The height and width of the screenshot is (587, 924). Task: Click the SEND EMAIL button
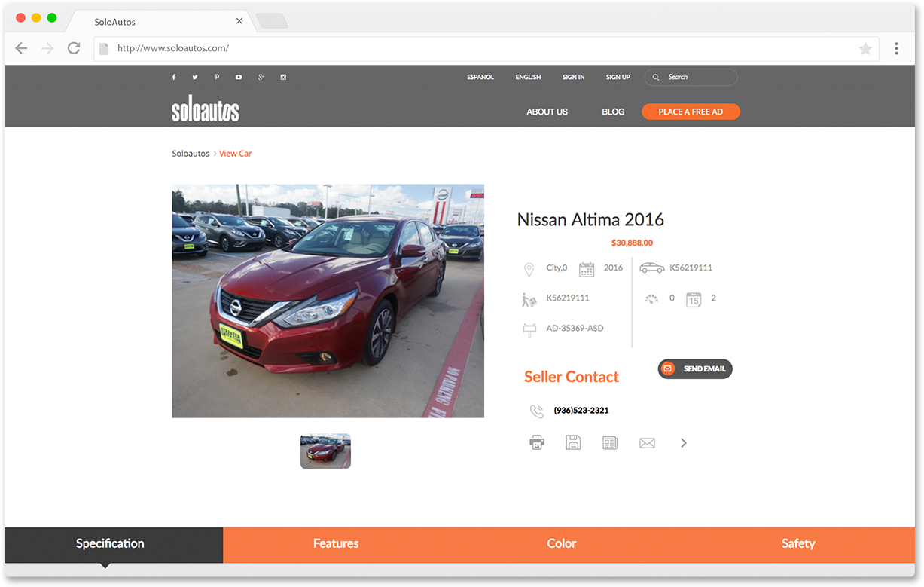[695, 368]
